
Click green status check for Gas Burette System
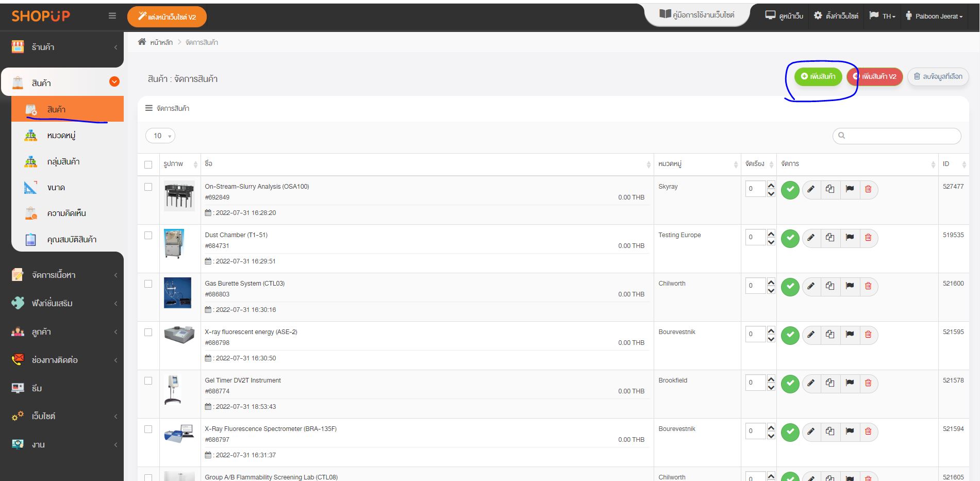tap(790, 287)
